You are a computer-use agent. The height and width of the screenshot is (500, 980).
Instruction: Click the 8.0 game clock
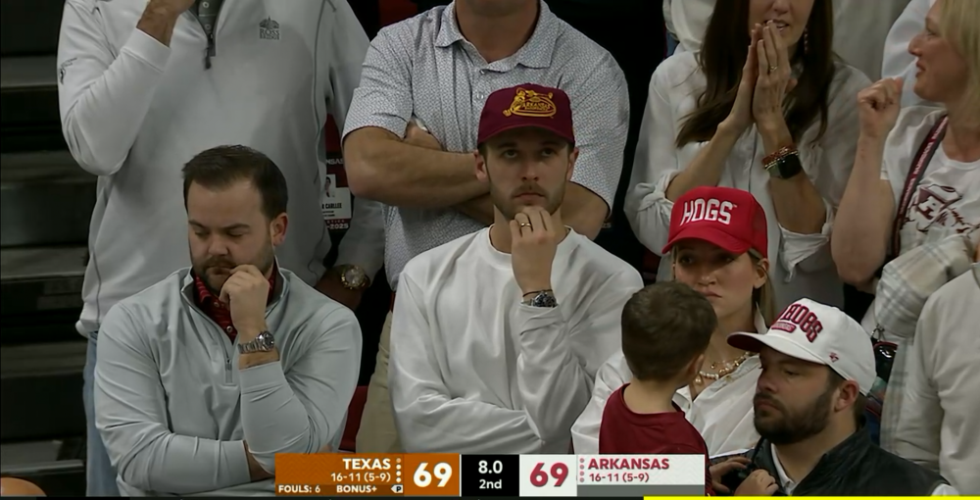pyautogui.click(x=490, y=467)
